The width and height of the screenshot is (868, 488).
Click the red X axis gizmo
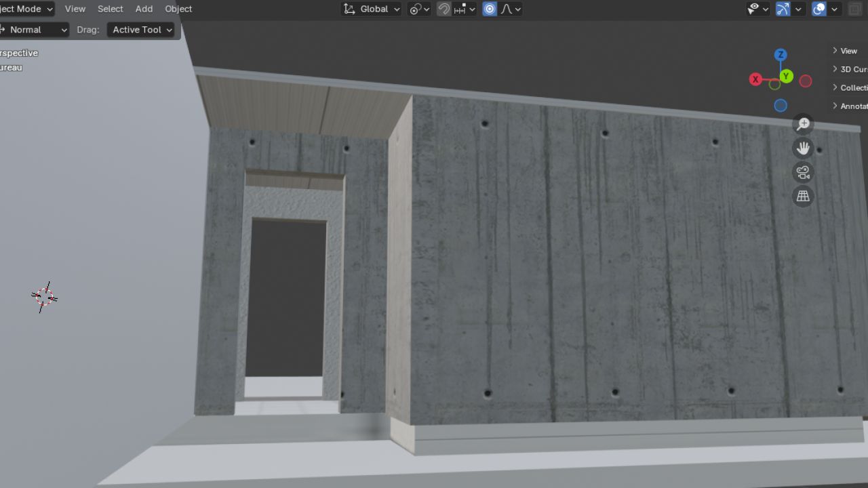[x=755, y=79]
